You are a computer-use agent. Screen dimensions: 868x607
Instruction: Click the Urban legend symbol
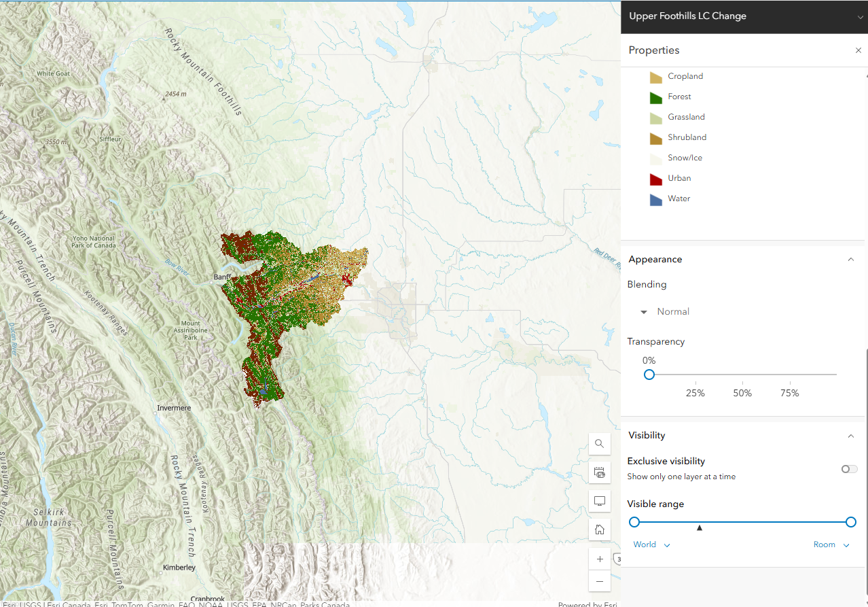[655, 178]
